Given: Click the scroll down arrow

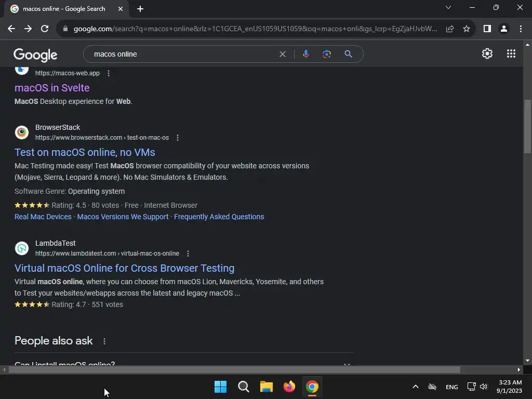Looking at the screenshot, I should 527,361.
